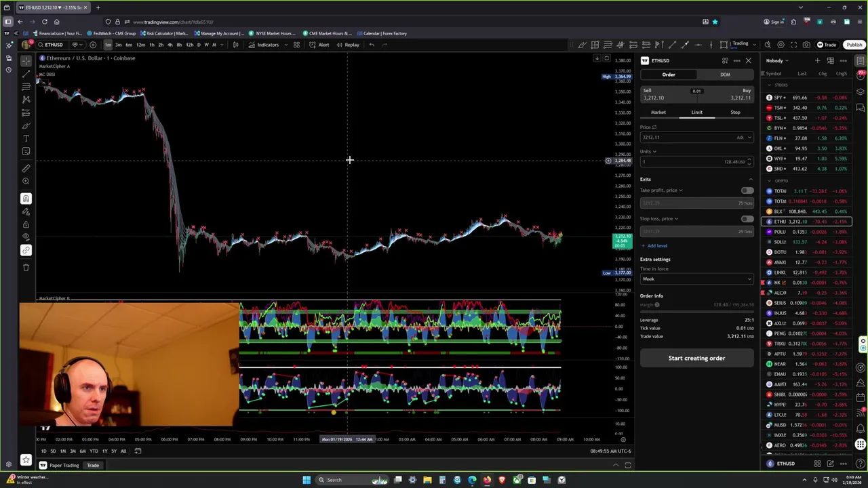Toggle lock all drawings tool
The height and width of the screenshot is (488, 868).
tap(26, 224)
